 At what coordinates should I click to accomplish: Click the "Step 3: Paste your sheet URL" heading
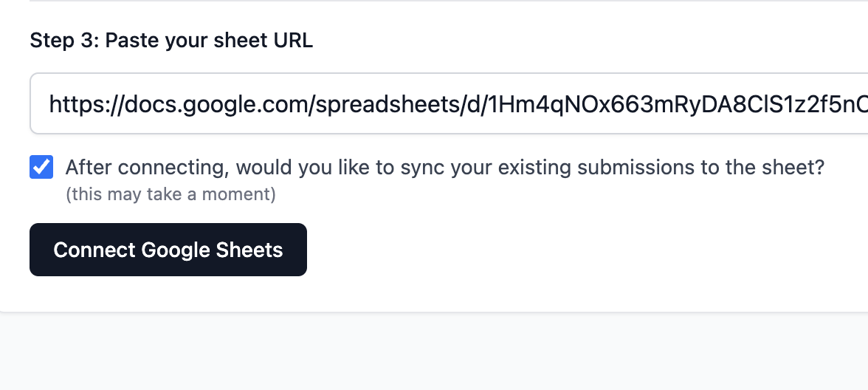pos(171,41)
